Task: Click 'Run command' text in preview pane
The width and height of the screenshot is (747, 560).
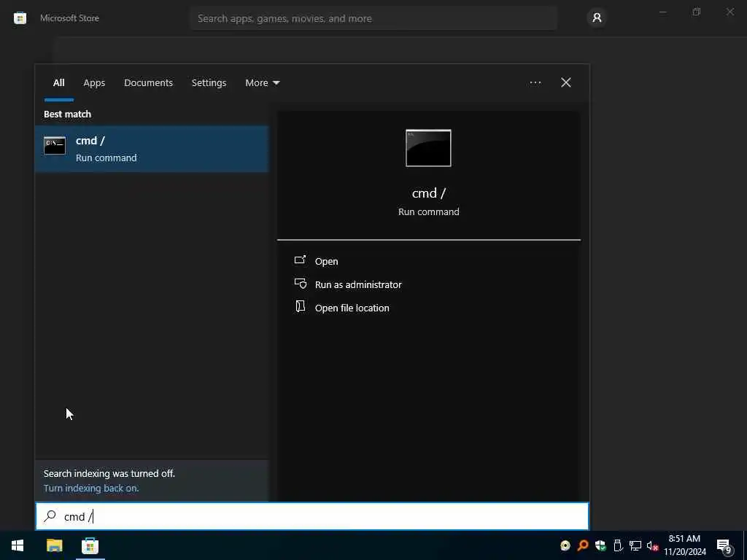Action: (x=428, y=211)
